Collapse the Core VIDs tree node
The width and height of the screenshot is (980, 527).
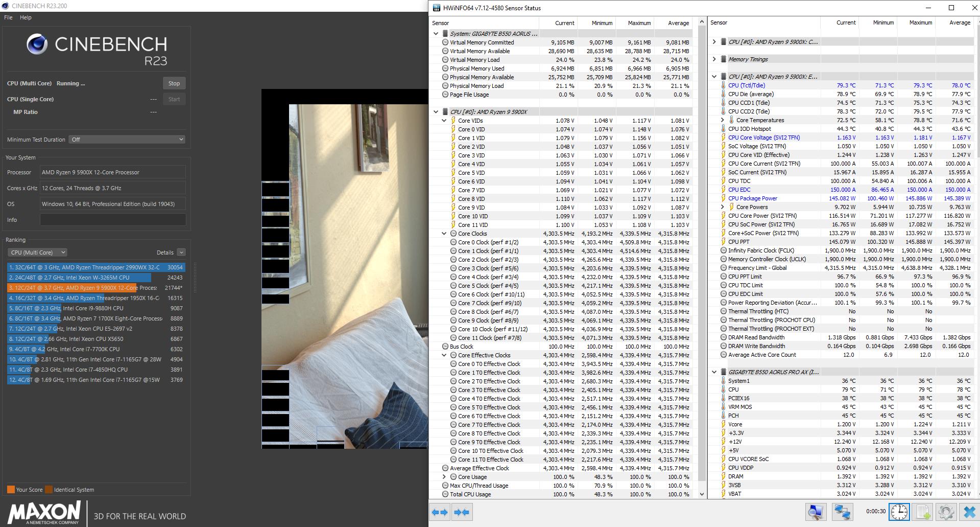pyautogui.click(x=444, y=121)
